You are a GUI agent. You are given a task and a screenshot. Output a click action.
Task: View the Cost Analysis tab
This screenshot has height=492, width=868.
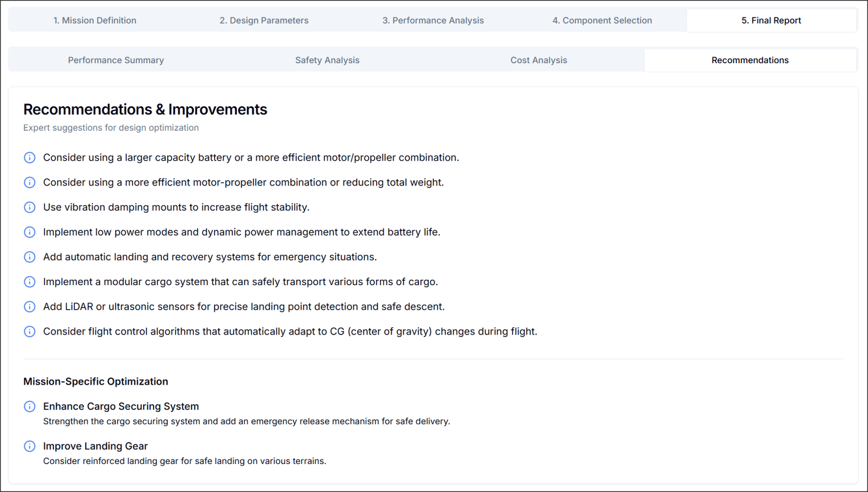pos(539,60)
